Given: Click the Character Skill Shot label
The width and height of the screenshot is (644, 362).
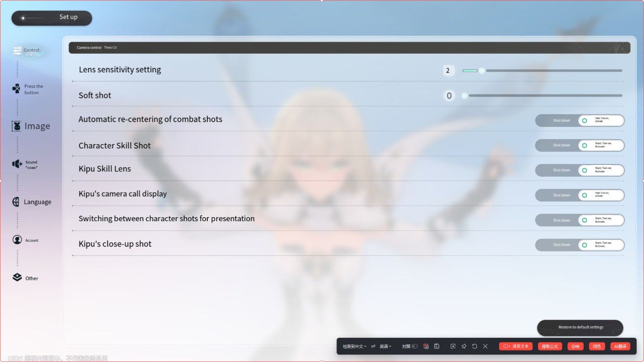Looking at the screenshot, I should pyautogui.click(x=115, y=146).
